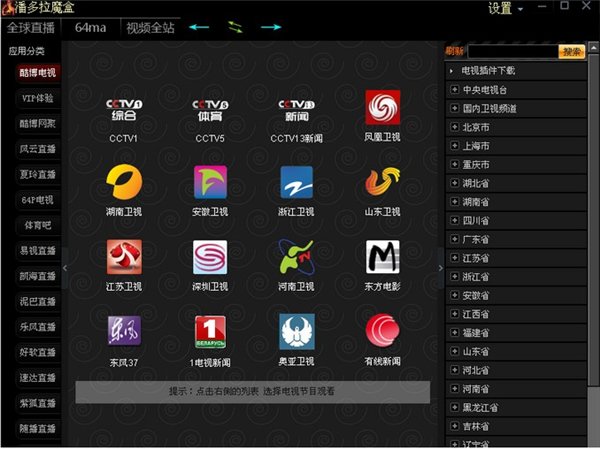This screenshot has height=449, width=600.
Task: Click the scrollbar up arrow
Action: [x=593, y=48]
